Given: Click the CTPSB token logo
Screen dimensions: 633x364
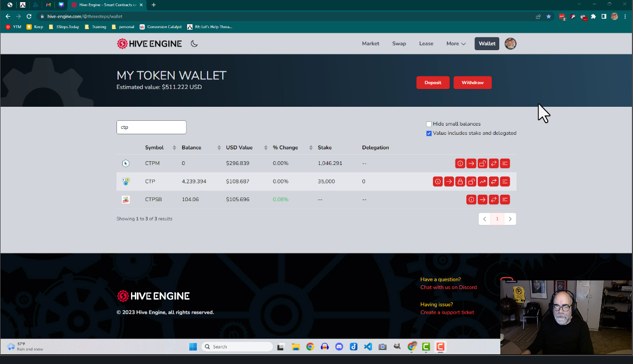Looking at the screenshot, I should pyautogui.click(x=126, y=200).
